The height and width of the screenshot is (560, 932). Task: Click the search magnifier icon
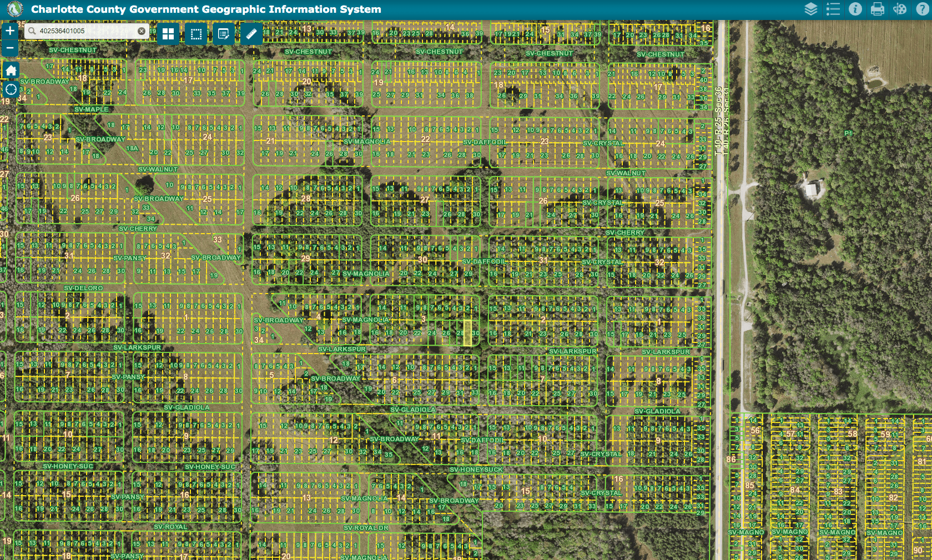coord(32,31)
